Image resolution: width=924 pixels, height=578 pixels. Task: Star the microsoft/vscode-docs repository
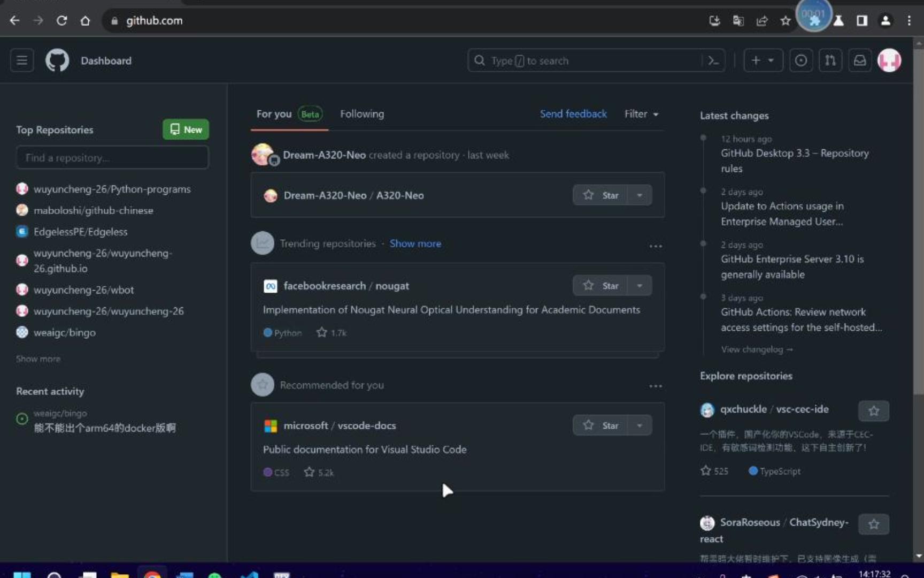600,425
